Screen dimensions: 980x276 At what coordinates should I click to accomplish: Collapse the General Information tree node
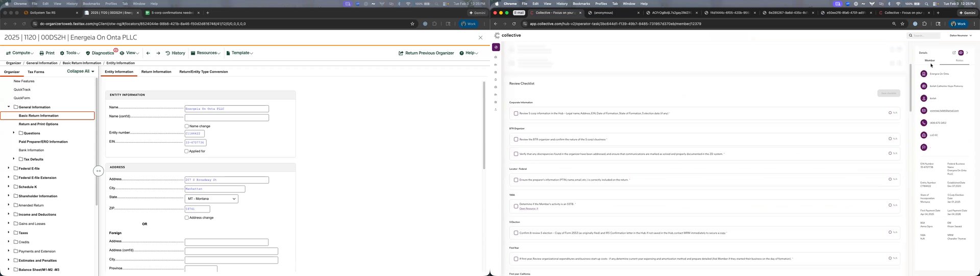coord(9,107)
